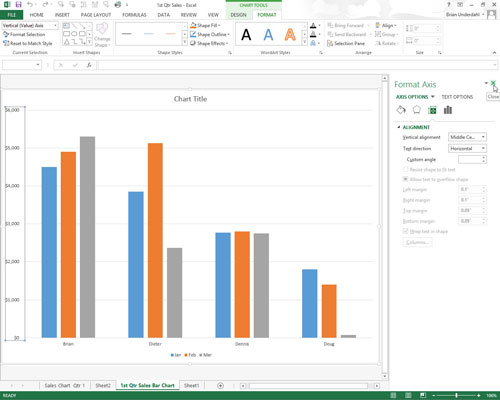This screenshot has width=500, height=400.
Task: Open the Size & Properties icon in Format Axis
Action: (x=432, y=110)
